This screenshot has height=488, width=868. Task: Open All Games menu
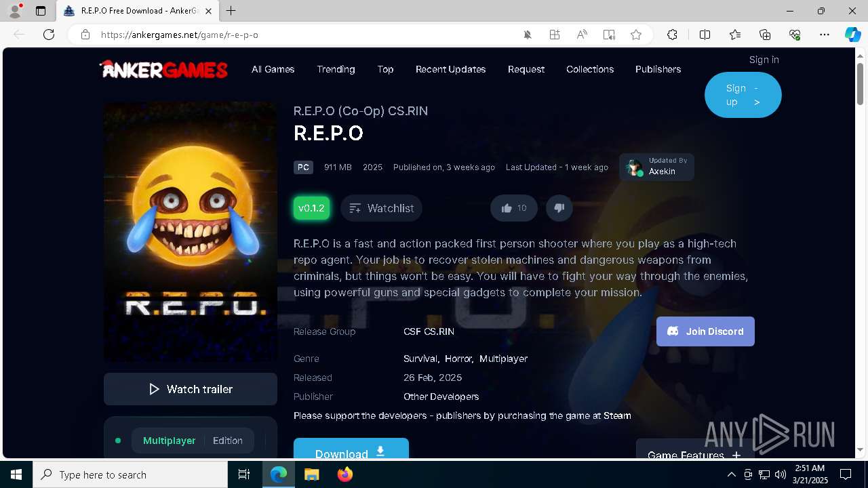[273, 69]
